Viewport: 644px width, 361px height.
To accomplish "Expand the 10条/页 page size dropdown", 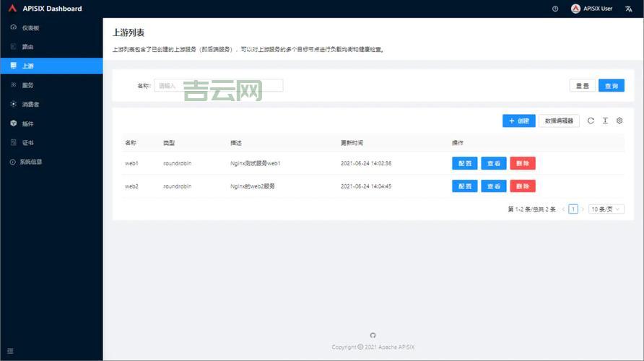I will point(606,209).
